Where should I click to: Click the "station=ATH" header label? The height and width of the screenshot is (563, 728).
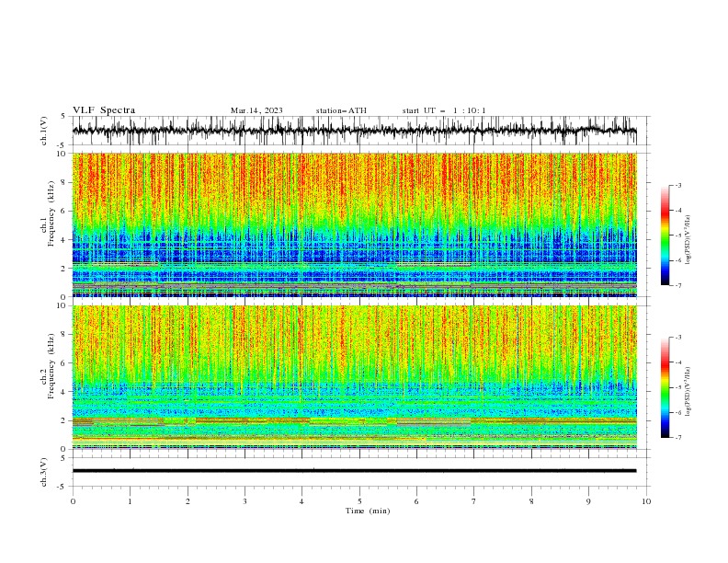[x=341, y=110]
